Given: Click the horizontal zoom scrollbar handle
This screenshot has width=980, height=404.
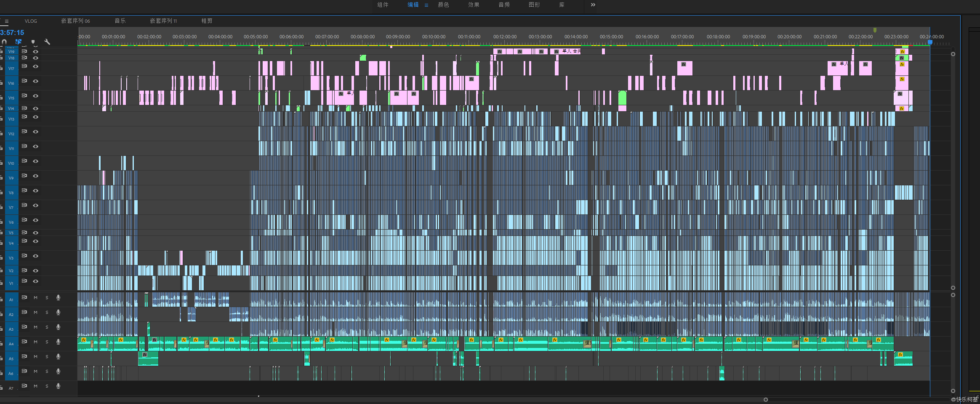Looking at the screenshot, I should 766,400.
